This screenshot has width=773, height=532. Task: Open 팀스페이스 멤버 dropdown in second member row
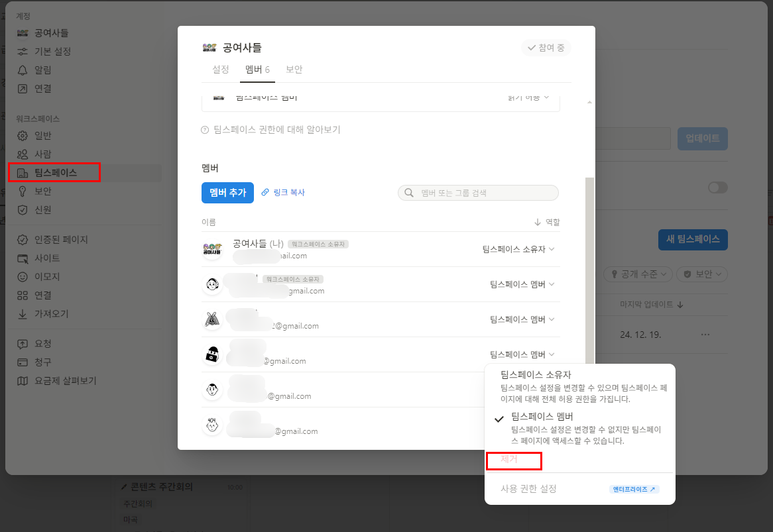coord(522,284)
